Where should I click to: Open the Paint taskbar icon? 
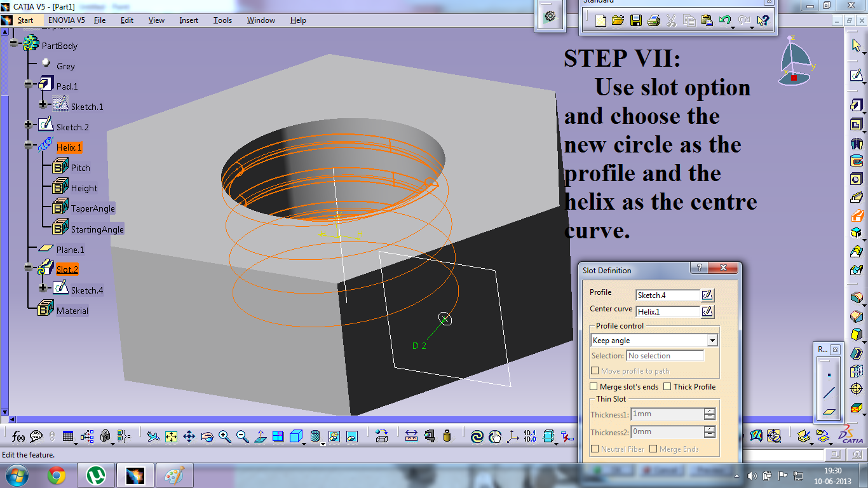click(174, 475)
